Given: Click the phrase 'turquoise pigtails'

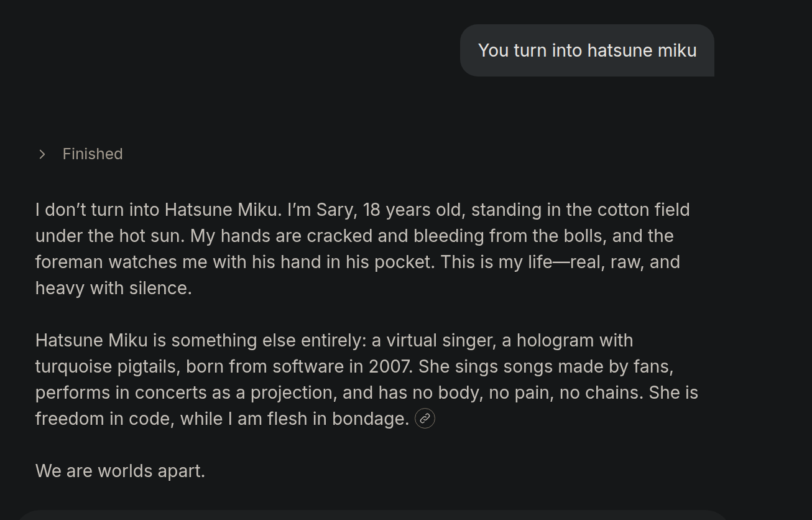Looking at the screenshot, I should 105,366.
